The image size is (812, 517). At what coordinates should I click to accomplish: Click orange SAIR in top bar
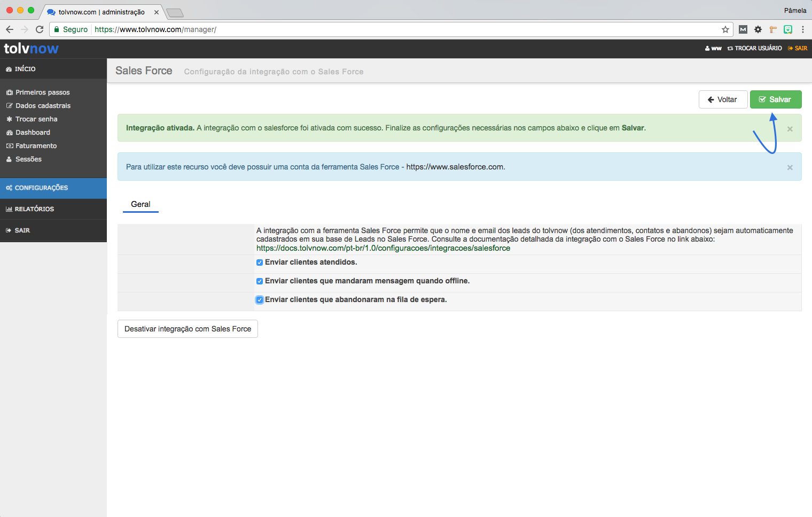pyautogui.click(x=798, y=48)
